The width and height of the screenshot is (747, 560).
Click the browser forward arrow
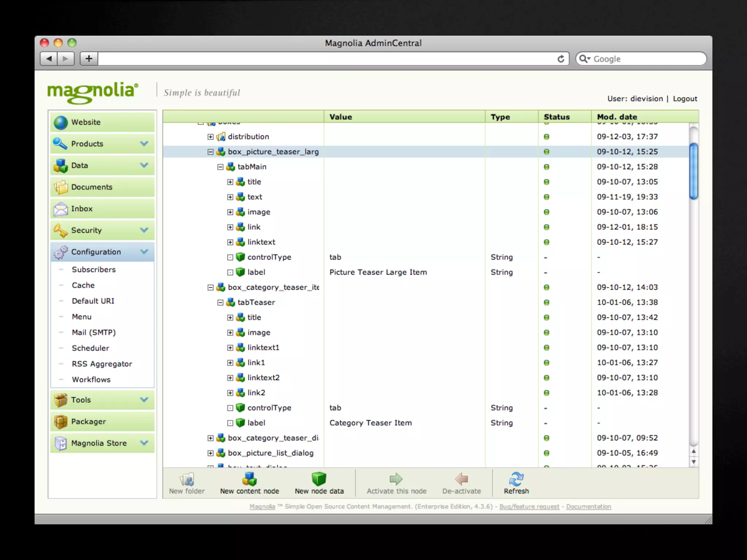[66, 58]
